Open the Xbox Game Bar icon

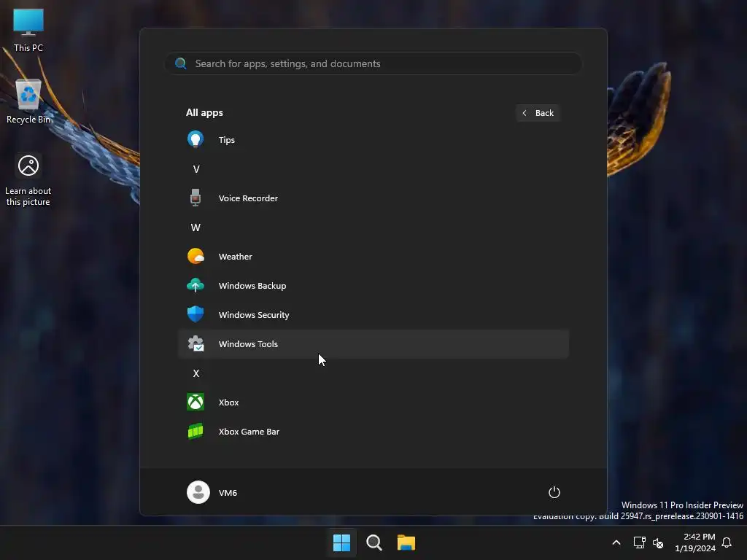coord(196,431)
